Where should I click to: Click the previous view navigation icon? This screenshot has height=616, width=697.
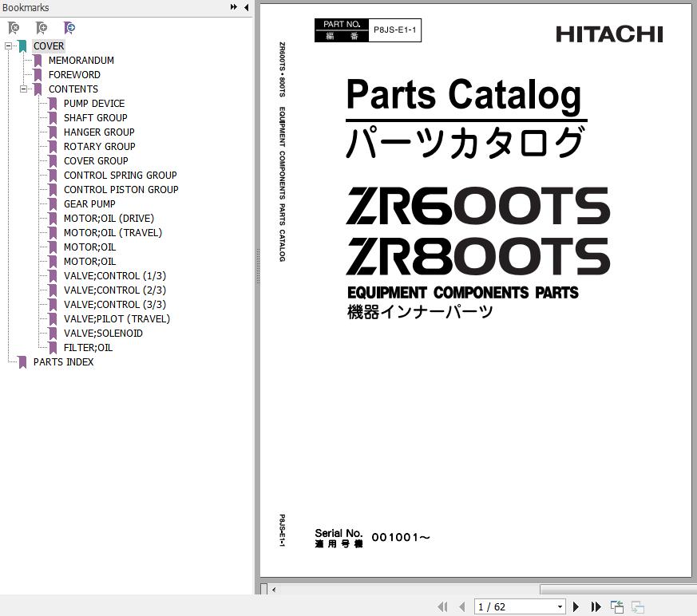pyautogui.click(x=617, y=606)
